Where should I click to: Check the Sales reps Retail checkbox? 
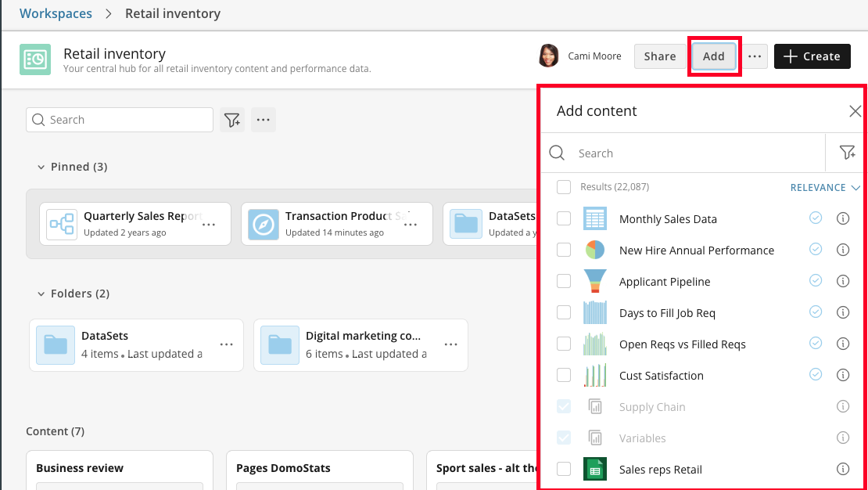point(564,469)
